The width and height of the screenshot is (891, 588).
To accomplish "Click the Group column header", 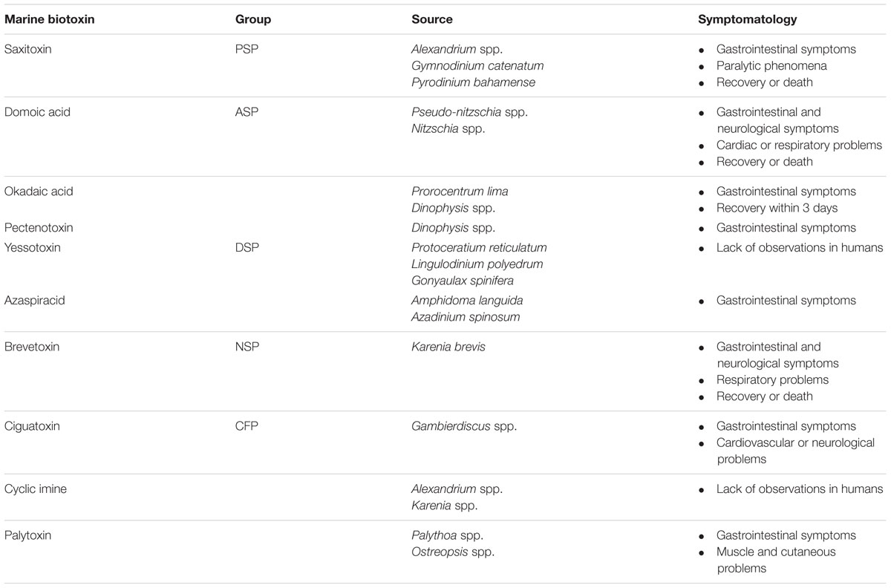I will (253, 20).
